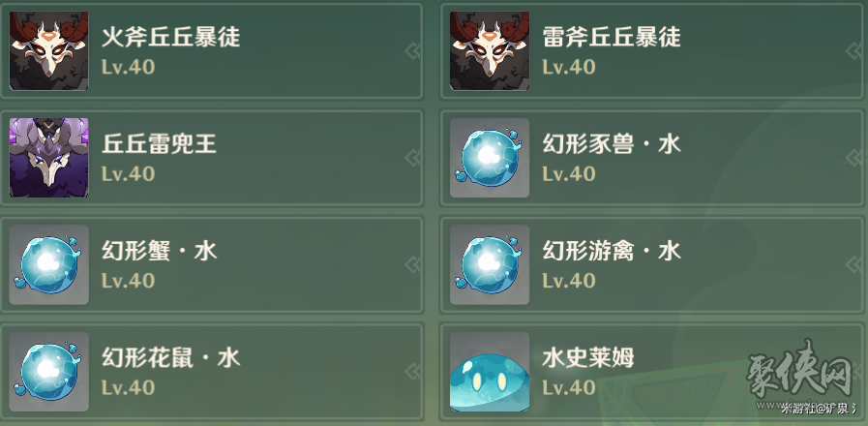
Task: Expand the 幻形蟹·水 entry using its chevron
Action: [412, 264]
